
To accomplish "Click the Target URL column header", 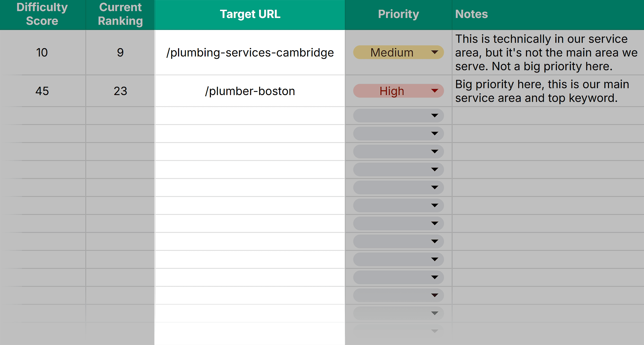I will (250, 15).
